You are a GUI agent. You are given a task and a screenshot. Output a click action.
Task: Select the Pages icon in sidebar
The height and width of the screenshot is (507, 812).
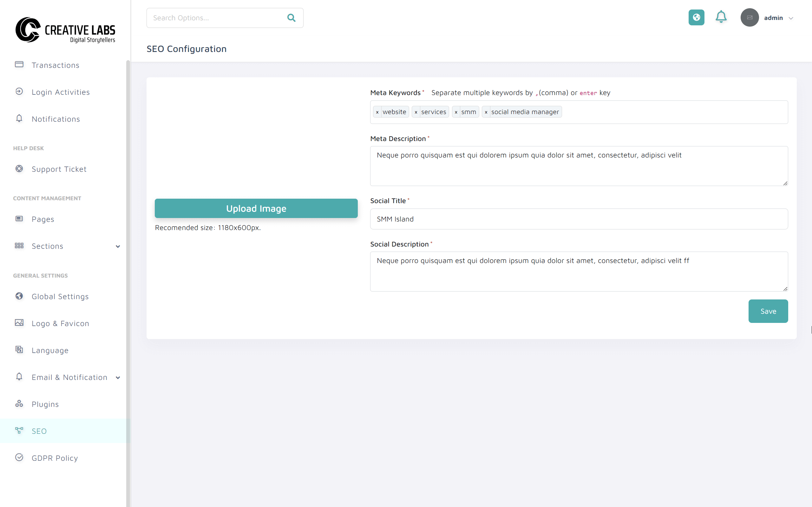[x=19, y=219]
